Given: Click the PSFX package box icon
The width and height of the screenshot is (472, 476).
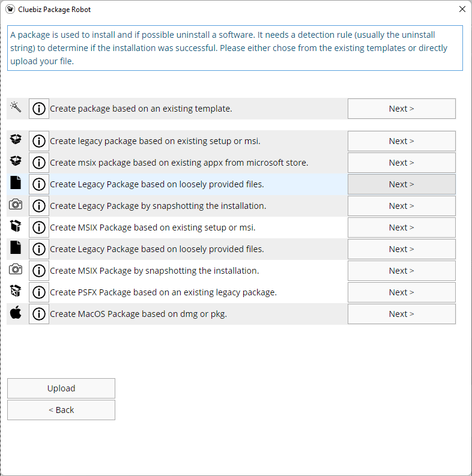Looking at the screenshot, I should coord(16,292).
